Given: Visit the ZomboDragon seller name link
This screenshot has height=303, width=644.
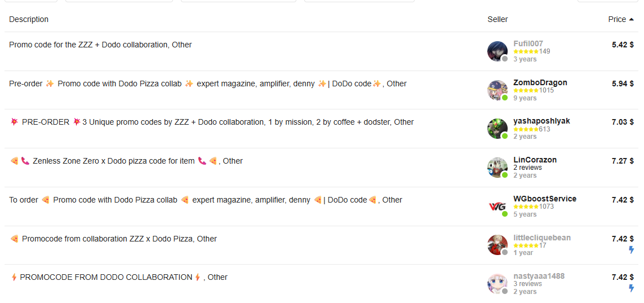Looking at the screenshot, I should coord(540,82).
